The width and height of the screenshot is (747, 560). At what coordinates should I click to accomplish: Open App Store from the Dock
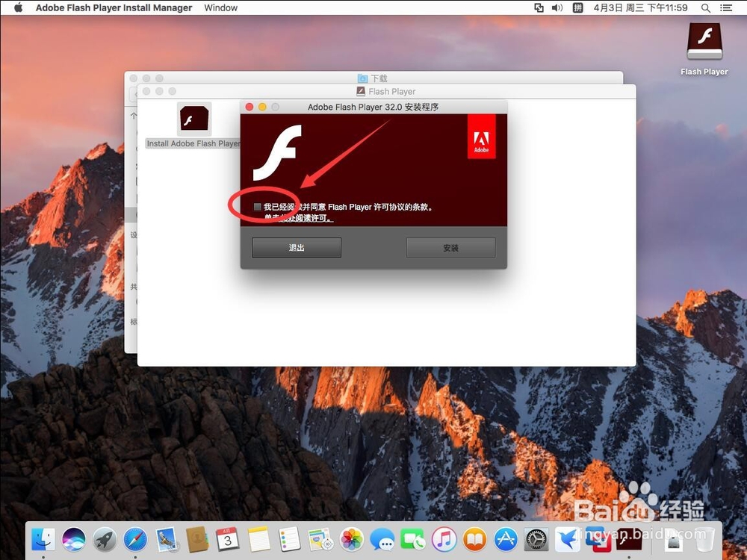(x=506, y=540)
